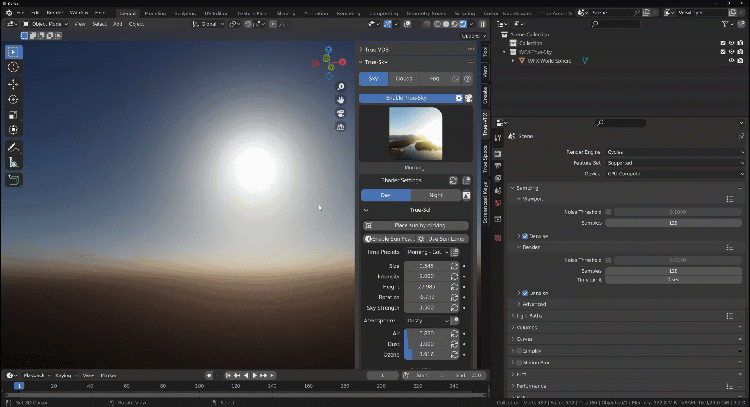Pick the Measure tool
Image resolution: width=750 pixels, height=407 pixels.
pos(13,162)
